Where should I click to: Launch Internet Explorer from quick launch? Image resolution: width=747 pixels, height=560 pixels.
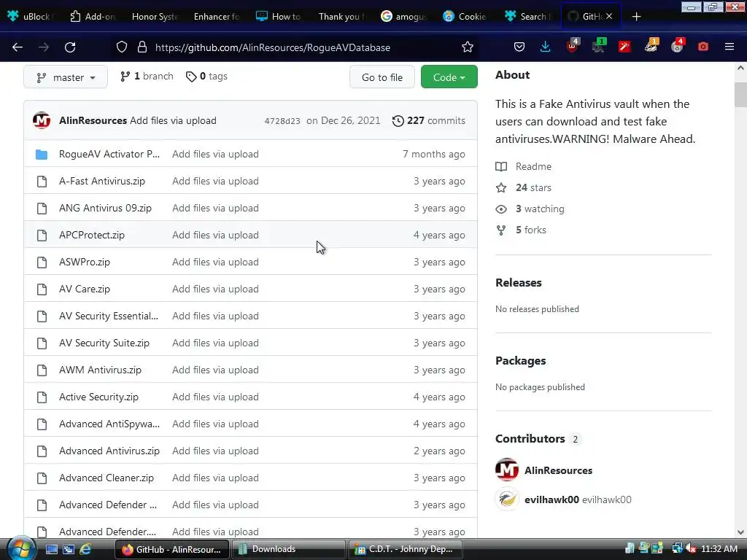(85, 549)
